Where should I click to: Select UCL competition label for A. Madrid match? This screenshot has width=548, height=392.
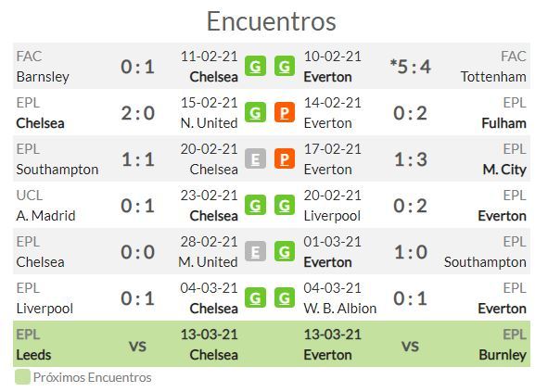[30, 196]
